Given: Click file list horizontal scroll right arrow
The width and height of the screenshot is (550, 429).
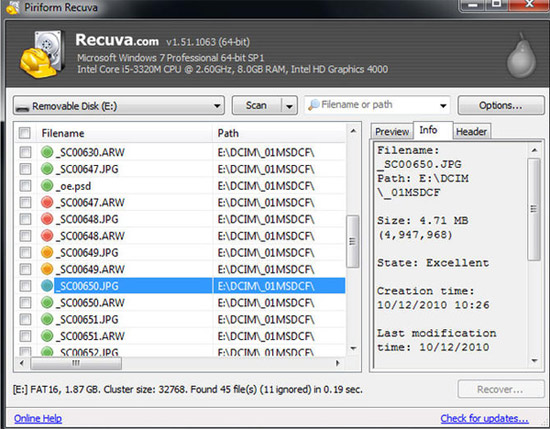Looking at the screenshot, I should [338, 363].
